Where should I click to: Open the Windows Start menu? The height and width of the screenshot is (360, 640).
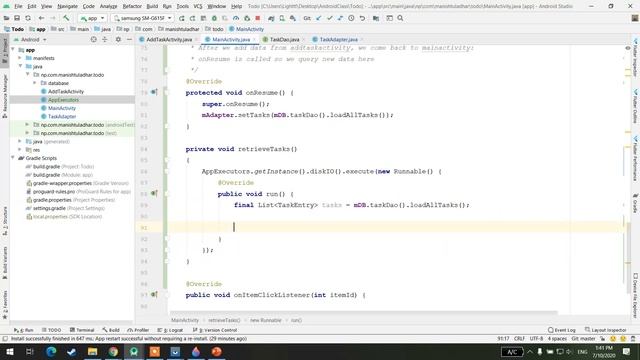pyautogui.click(x=9, y=351)
